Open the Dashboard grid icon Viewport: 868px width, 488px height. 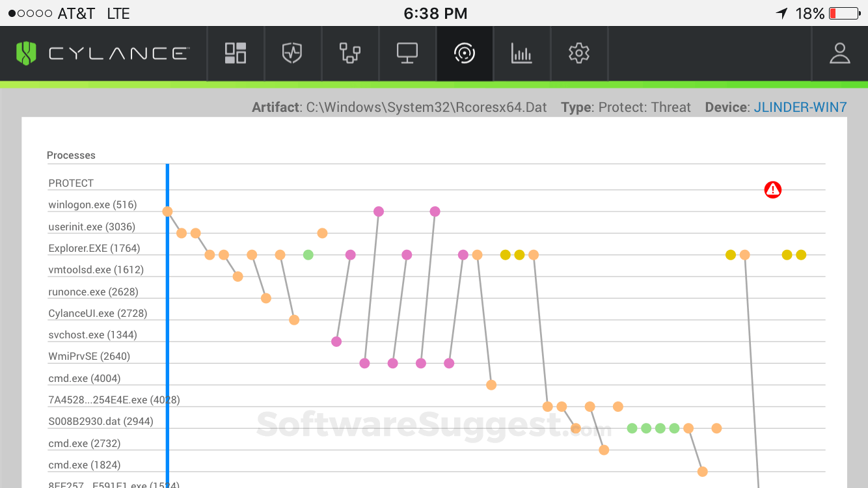tap(236, 53)
